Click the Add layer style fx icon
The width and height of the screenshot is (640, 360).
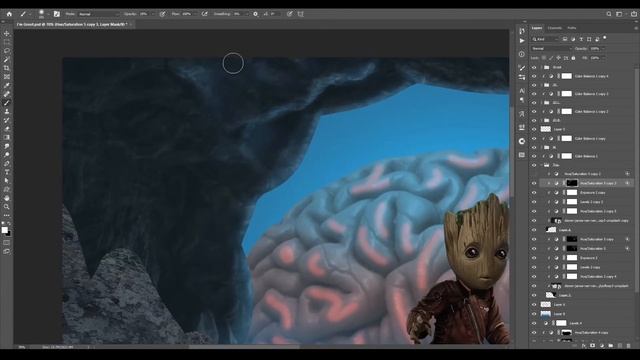(x=584, y=346)
